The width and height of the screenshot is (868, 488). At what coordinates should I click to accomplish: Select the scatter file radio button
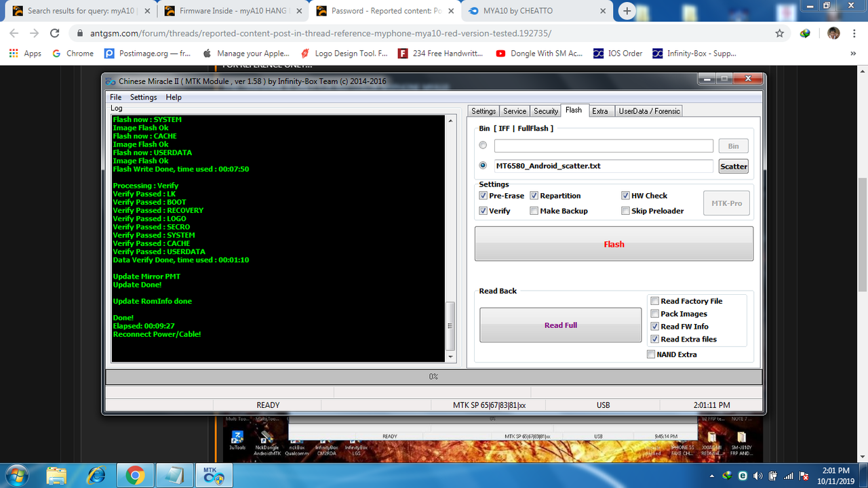[483, 165]
